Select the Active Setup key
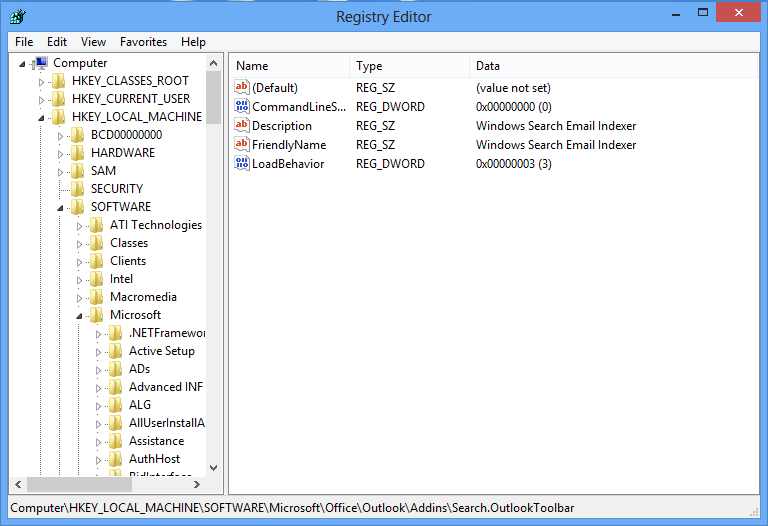 tap(161, 351)
